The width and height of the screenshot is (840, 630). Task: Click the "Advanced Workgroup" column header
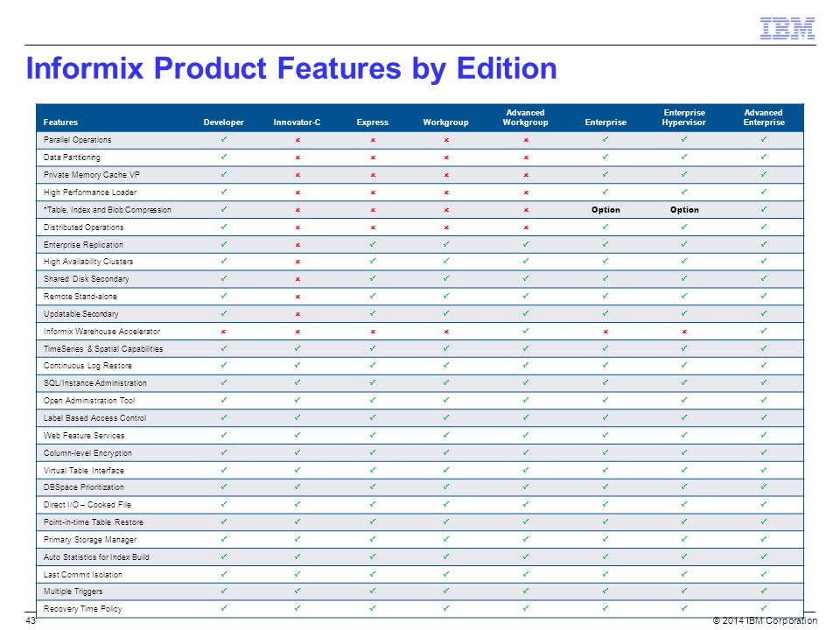tap(526, 117)
